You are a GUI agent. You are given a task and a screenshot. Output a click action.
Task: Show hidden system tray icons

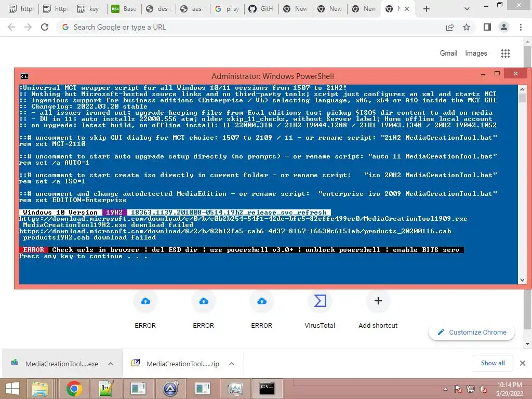445,389
